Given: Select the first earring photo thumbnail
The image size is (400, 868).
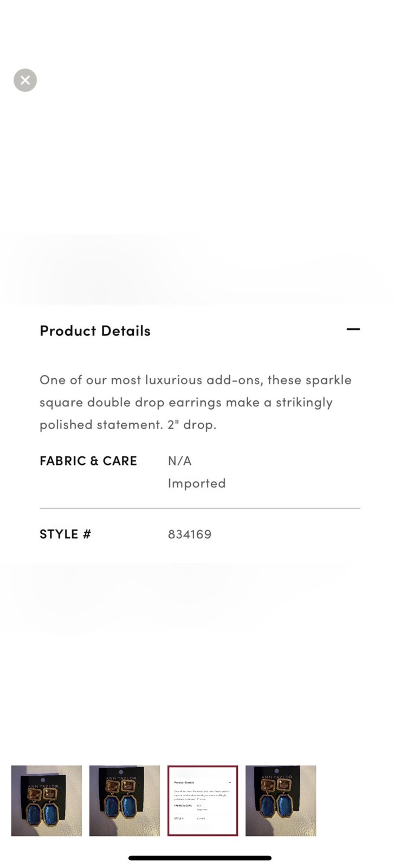Looking at the screenshot, I should (47, 801).
